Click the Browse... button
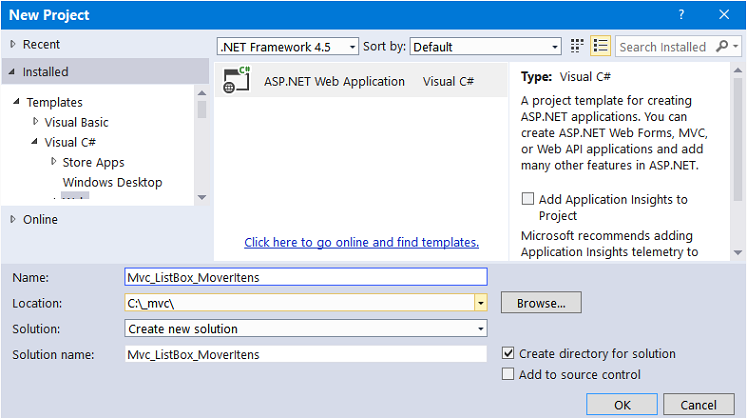This screenshot has height=418, width=747. pyautogui.click(x=541, y=303)
